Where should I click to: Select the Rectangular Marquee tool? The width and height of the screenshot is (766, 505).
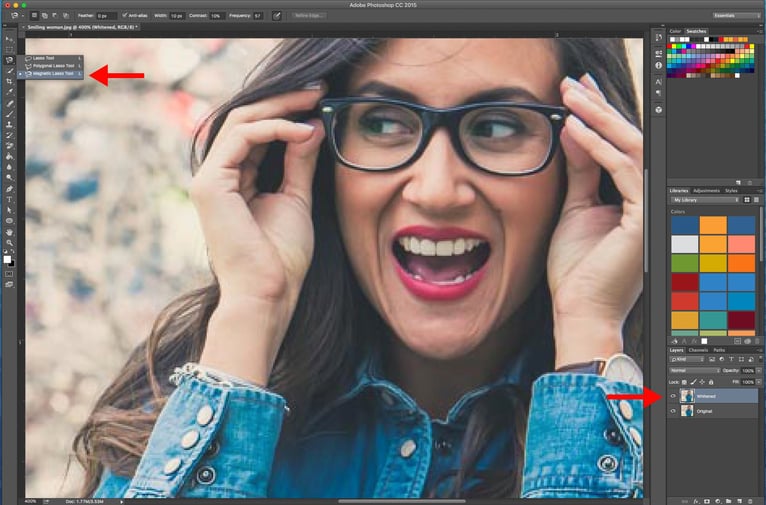point(9,49)
